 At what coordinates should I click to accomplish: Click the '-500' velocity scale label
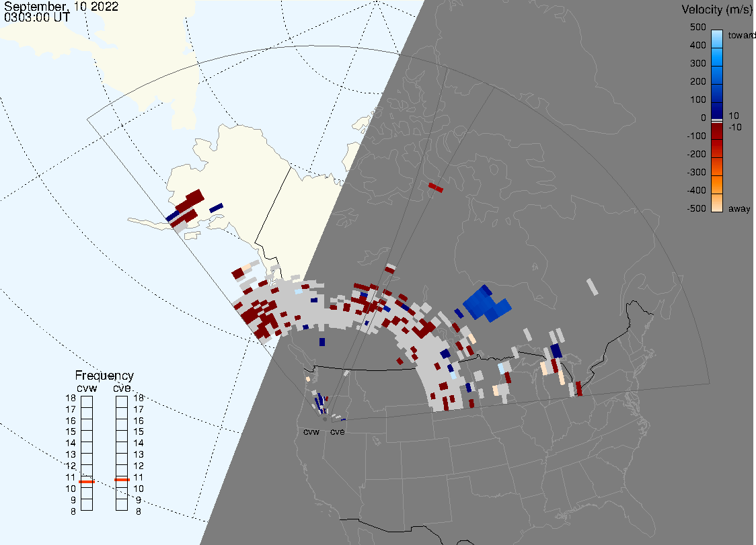click(696, 208)
